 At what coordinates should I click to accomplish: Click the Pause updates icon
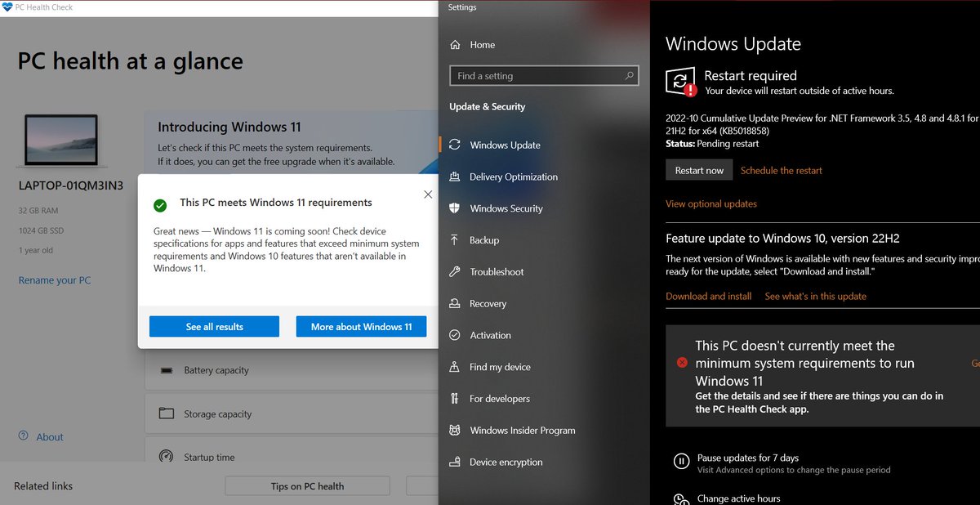[681, 462]
